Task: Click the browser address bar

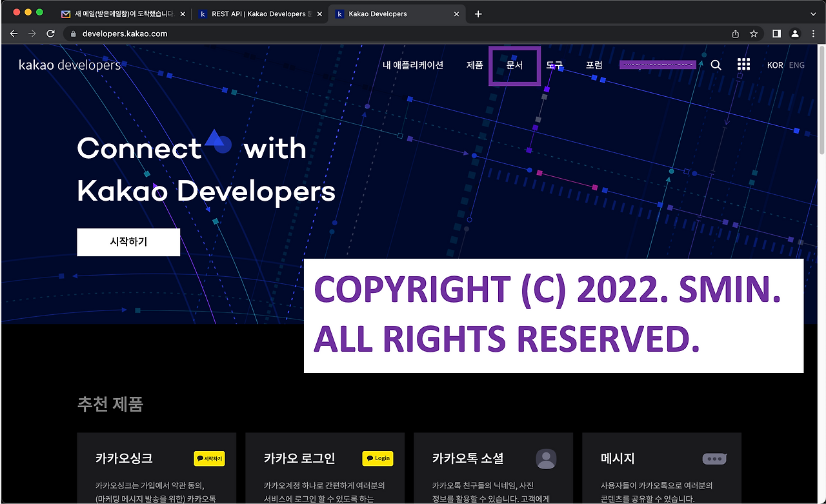Action: tap(194, 34)
